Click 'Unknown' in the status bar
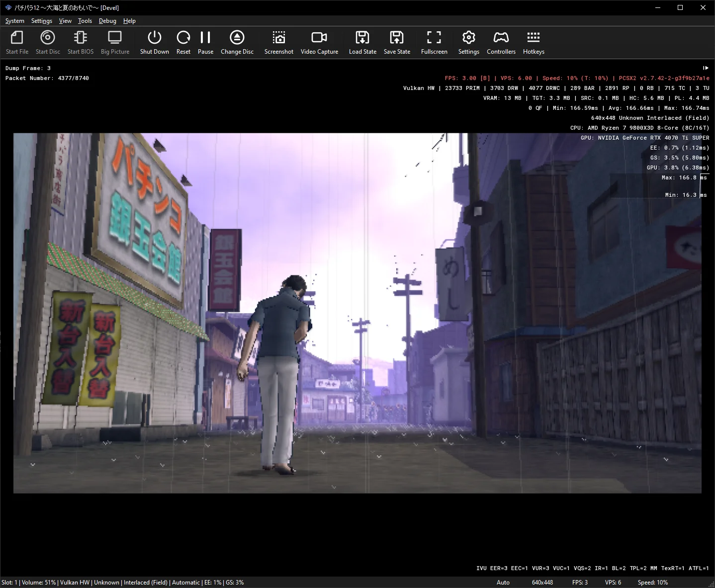Screen dimensions: 715x588 pyautogui.click(x=107, y=583)
